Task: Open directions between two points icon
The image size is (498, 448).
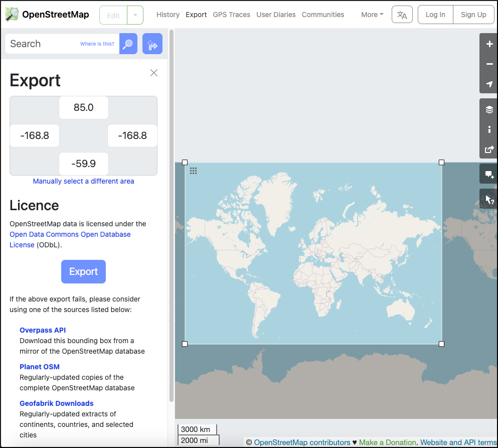Action: click(152, 44)
